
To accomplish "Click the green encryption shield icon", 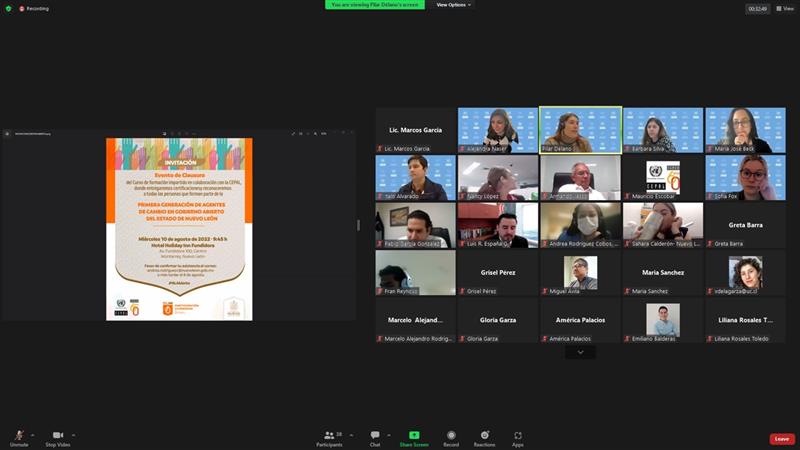I will coord(8,9).
